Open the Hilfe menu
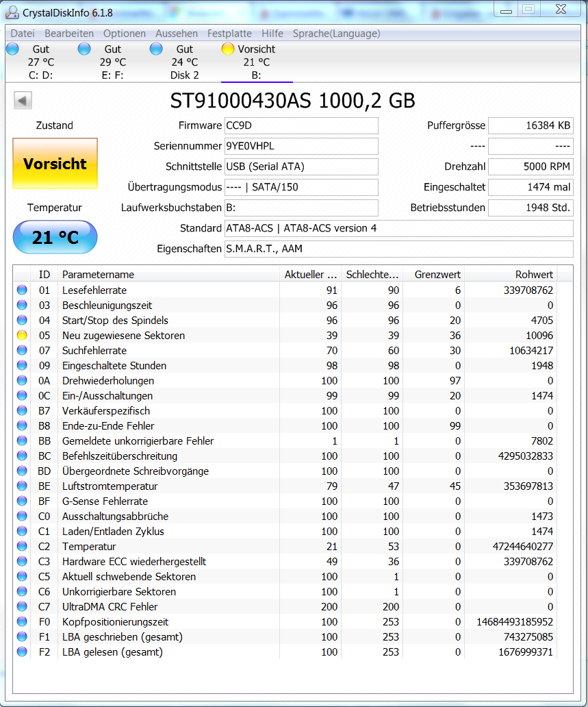This screenshot has width=588, height=707. click(x=272, y=34)
